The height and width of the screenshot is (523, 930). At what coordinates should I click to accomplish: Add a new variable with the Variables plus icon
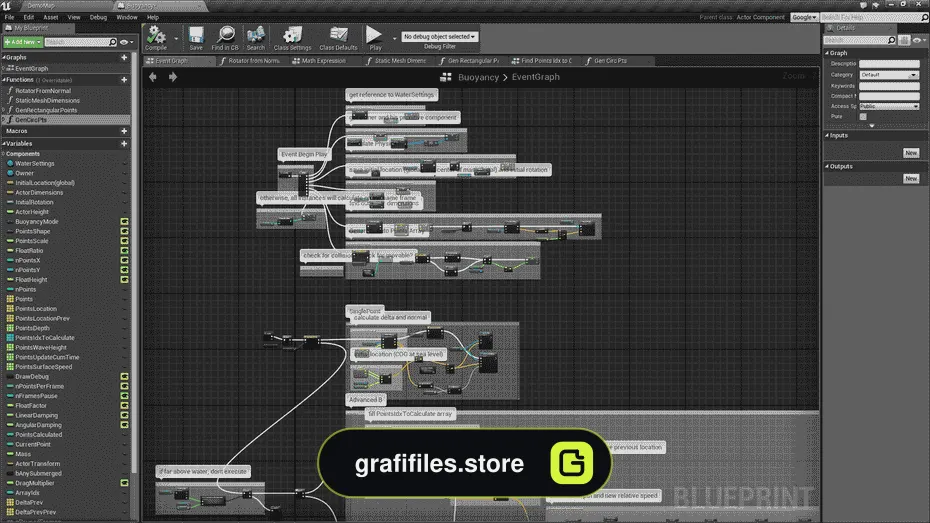pyautogui.click(x=124, y=143)
